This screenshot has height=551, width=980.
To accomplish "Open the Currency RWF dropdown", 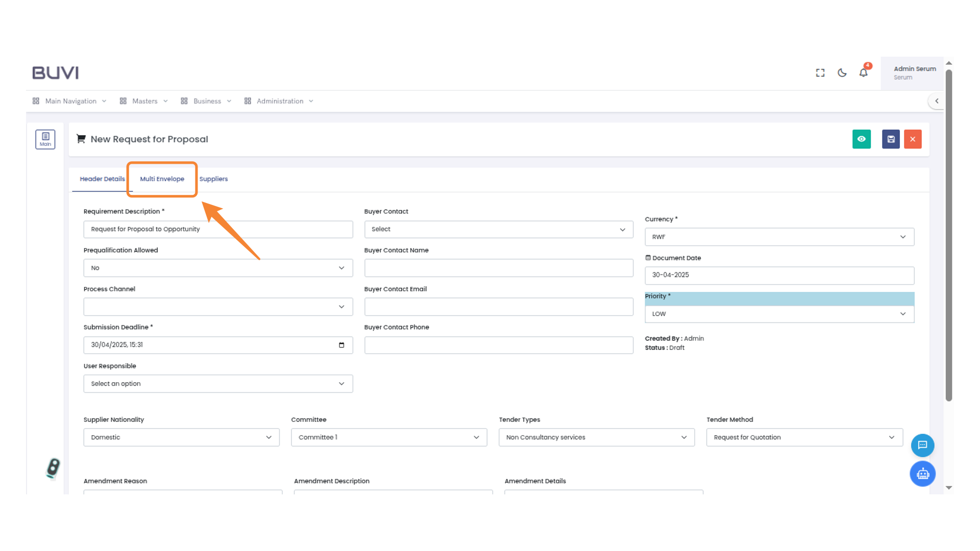I will 779,237.
